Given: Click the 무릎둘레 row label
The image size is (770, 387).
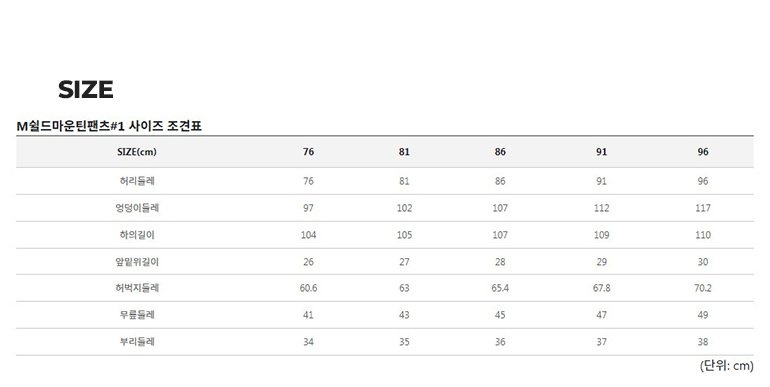Looking at the screenshot, I should pyautogui.click(x=137, y=315).
